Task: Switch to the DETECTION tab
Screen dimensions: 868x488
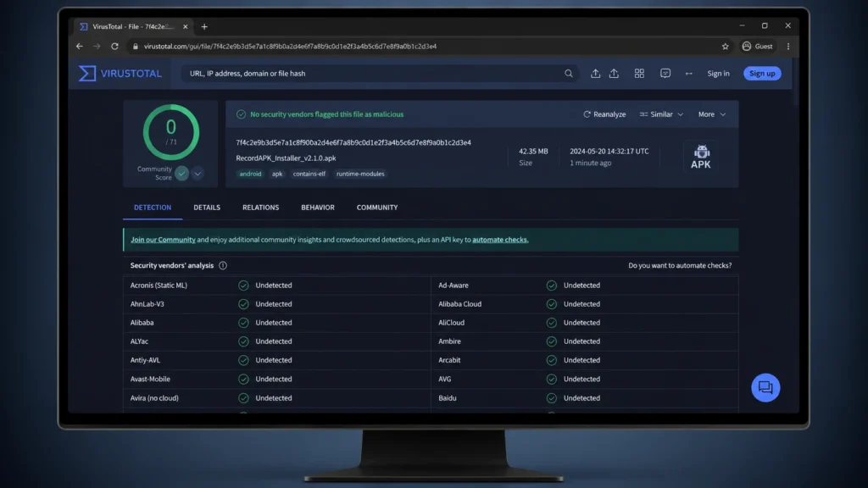Action: [x=153, y=208]
